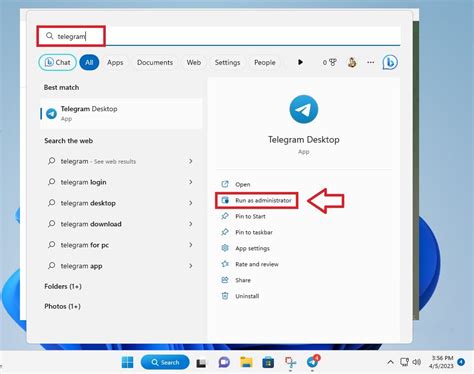The width and height of the screenshot is (474, 374).
Task: Open Telegram from the taskbar
Action: pyautogui.click(x=313, y=362)
